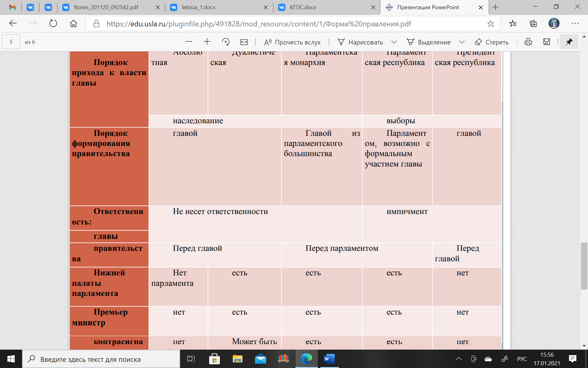Click 'Не несет ответственности' cell text

(x=220, y=211)
